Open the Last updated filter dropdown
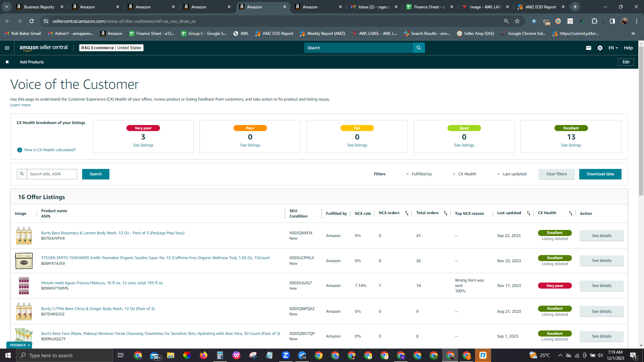Viewport: 644px width, 362px height. (x=512, y=174)
